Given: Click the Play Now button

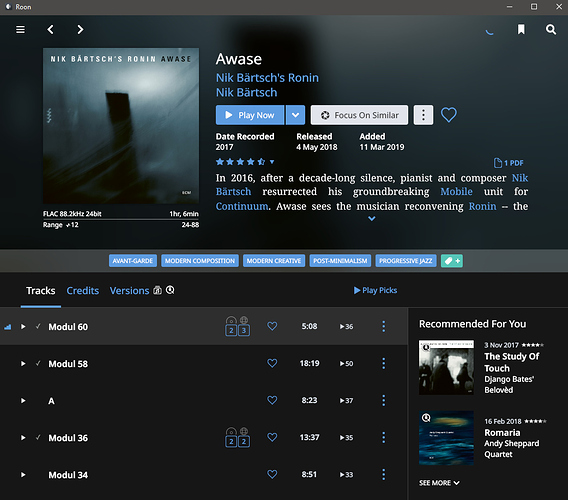Looking at the screenshot, I should 250,115.
